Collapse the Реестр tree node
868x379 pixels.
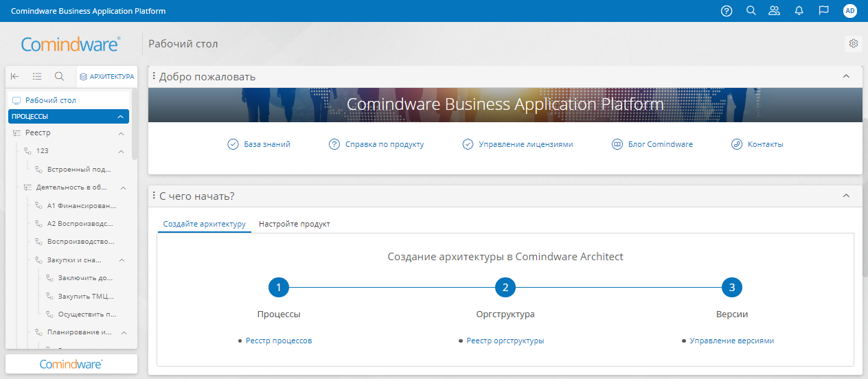121,133
